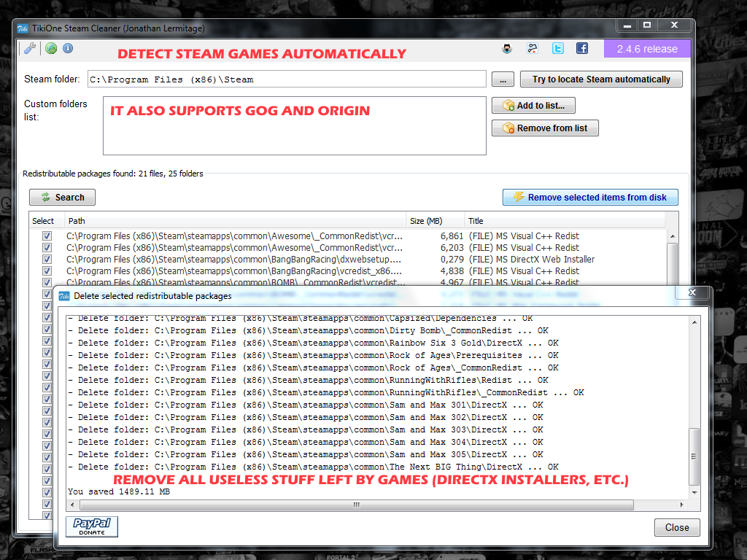
Task: Uncheck the BangBangRacing vcredist_x86 row checkbox
Action: pyautogui.click(x=47, y=271)
